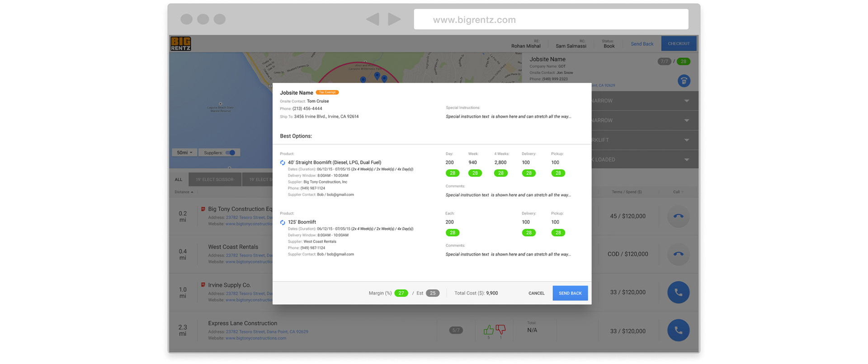Expand the LOADED equipment row

[645, 160]
